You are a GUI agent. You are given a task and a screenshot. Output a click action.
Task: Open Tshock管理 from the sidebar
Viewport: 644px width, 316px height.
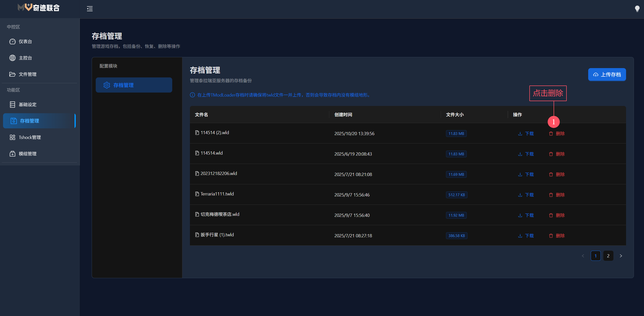pos(30,137)
